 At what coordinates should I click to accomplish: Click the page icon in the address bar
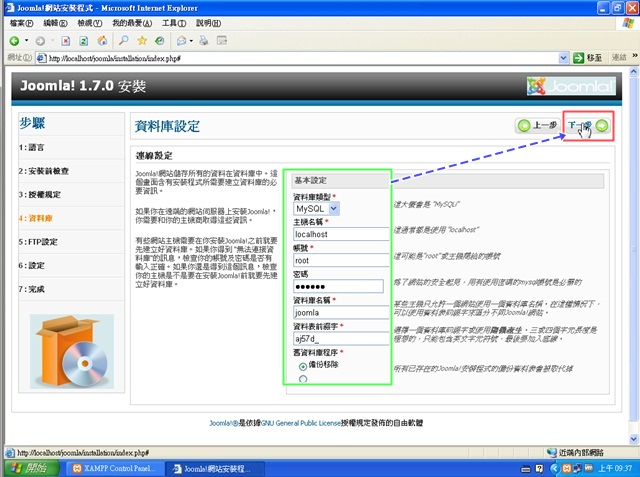[41, 58]
